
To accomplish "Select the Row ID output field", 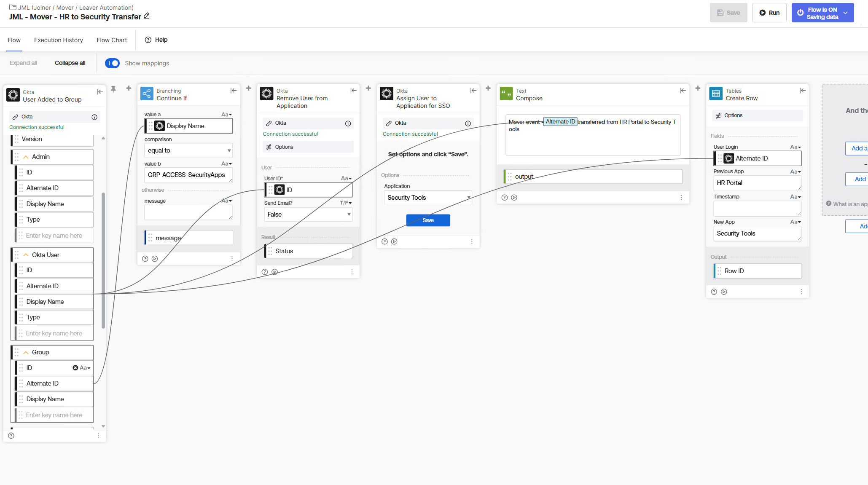I will click(x=758, y=271).
